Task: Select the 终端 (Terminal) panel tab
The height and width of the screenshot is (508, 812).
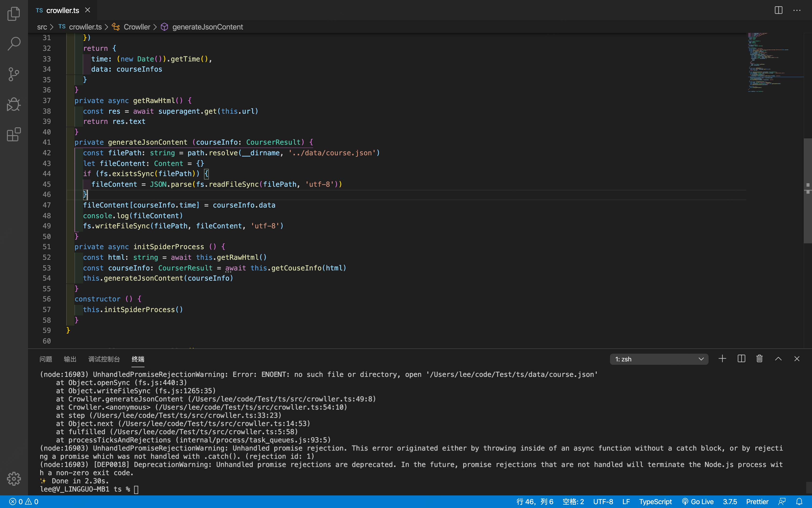Action: [138, 359]
